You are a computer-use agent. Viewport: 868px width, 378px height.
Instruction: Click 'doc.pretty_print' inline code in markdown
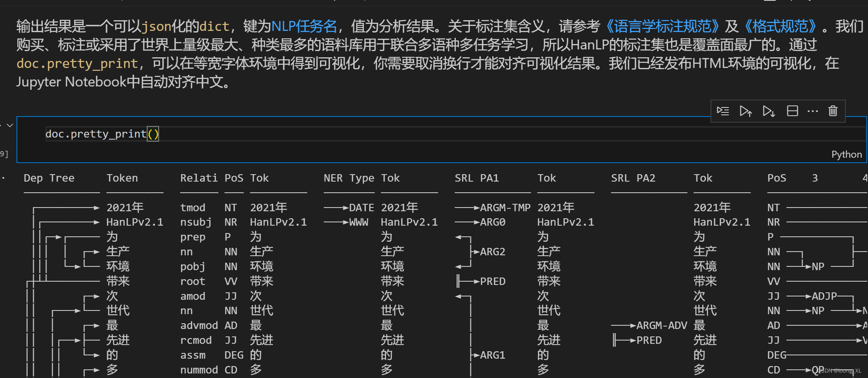point(77,63)
